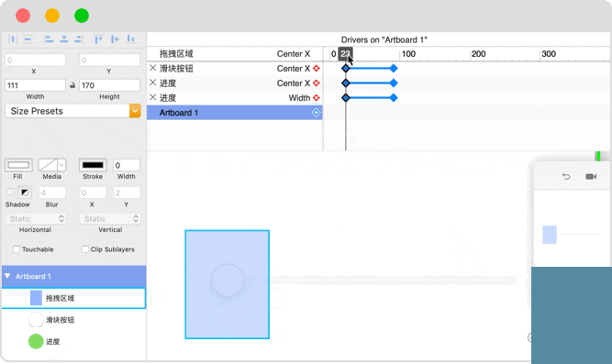The width and height of the screenshot is (612, 364).
Task: Align selected layers to right edge
Action: pyautogui.click(x=78, y=39)
